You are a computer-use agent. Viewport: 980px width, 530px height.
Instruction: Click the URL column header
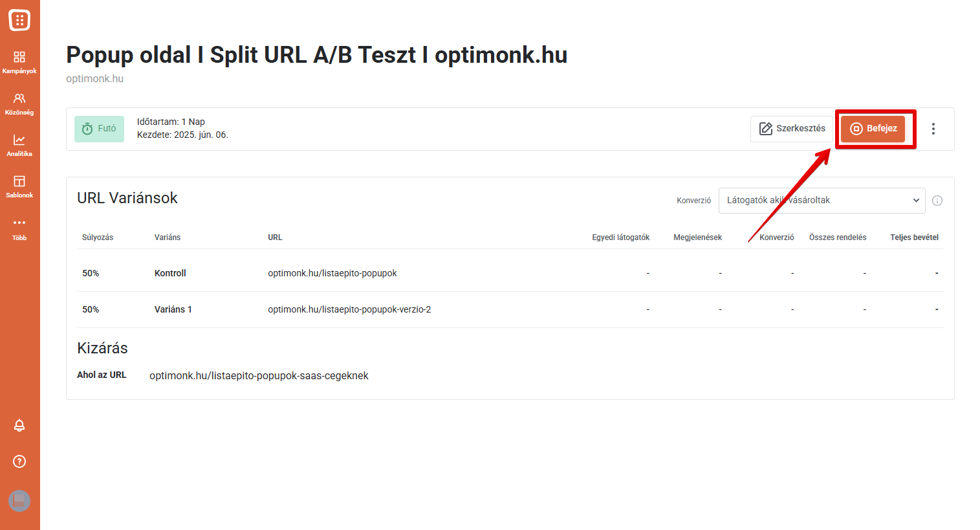275,237
